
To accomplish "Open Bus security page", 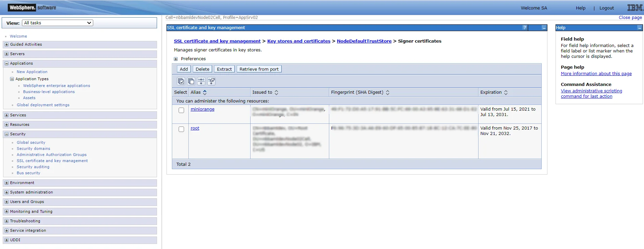I will (28, 173).
